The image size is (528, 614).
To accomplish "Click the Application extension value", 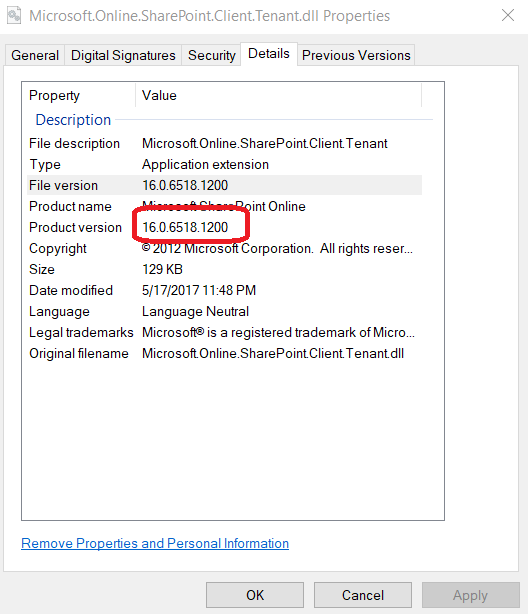I will 205,164.
